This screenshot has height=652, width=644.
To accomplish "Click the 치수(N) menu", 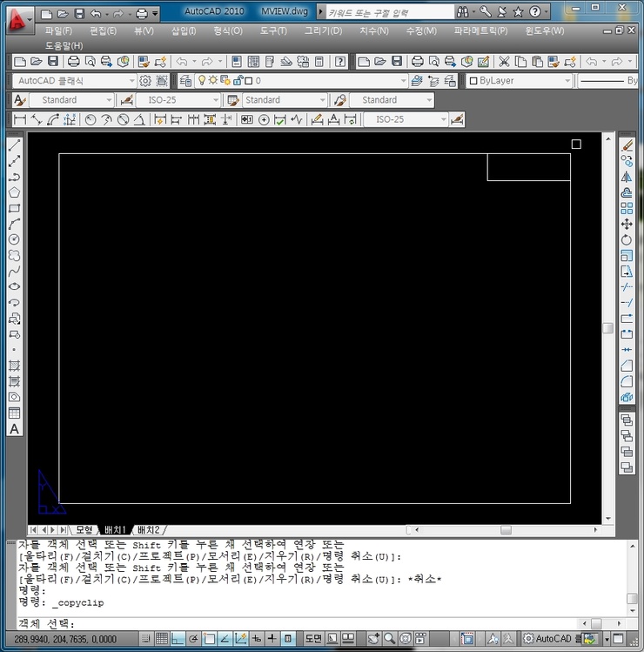I will coord(373,30).
